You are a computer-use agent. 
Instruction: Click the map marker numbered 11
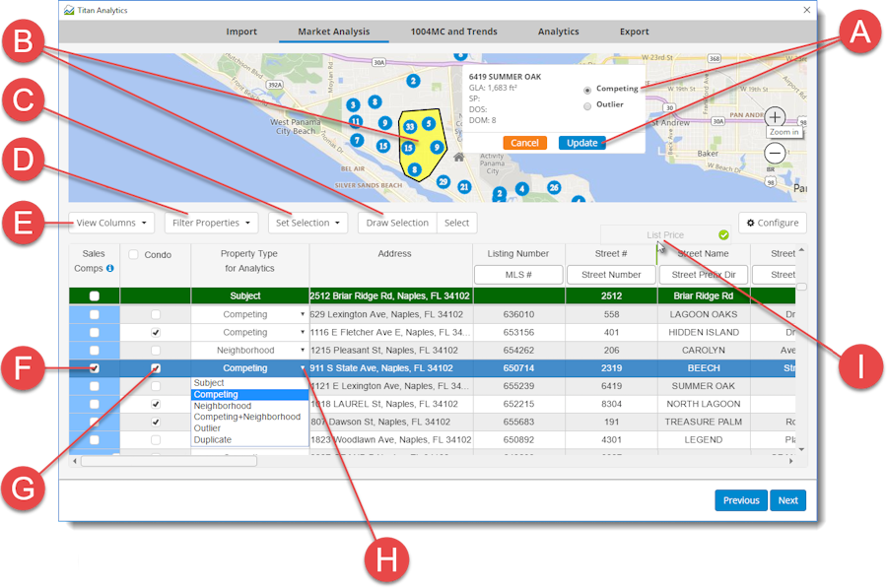[355, 121]
